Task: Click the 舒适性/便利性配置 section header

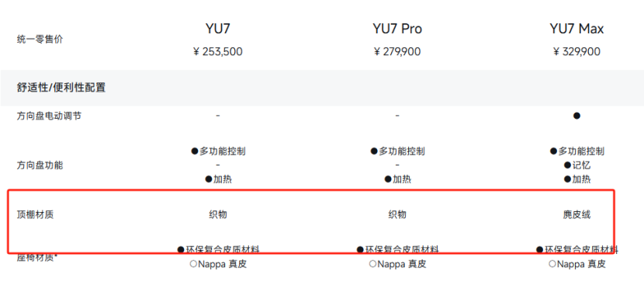Action: click(x=61, y=88)
